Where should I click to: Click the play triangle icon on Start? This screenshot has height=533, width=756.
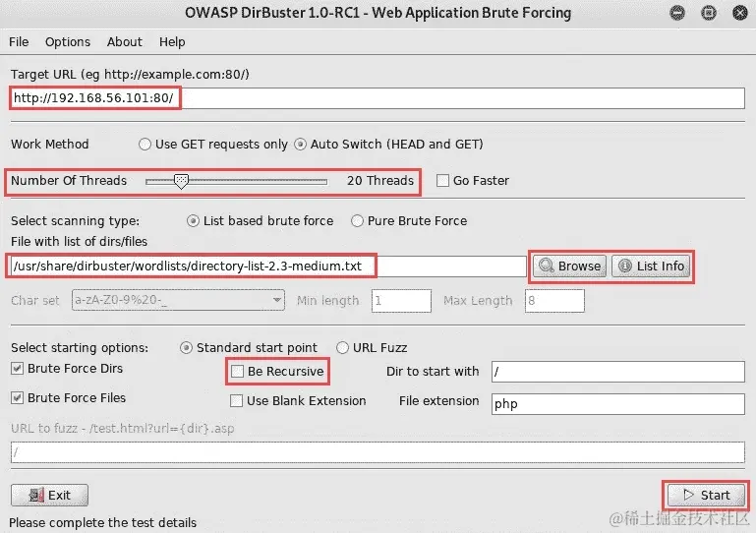pyautogui.click(x=688, y=495)
